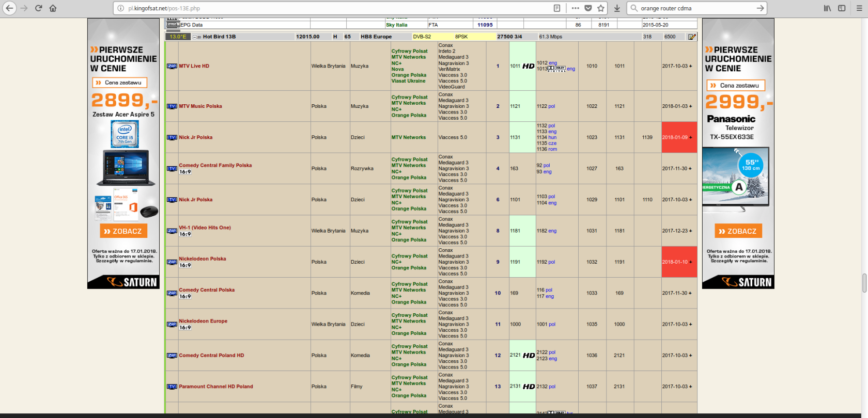Image resolution: width=868 pixels, height=418 pixels.
Task: Go back to the previous page
Action: click(x=9, y=8)
